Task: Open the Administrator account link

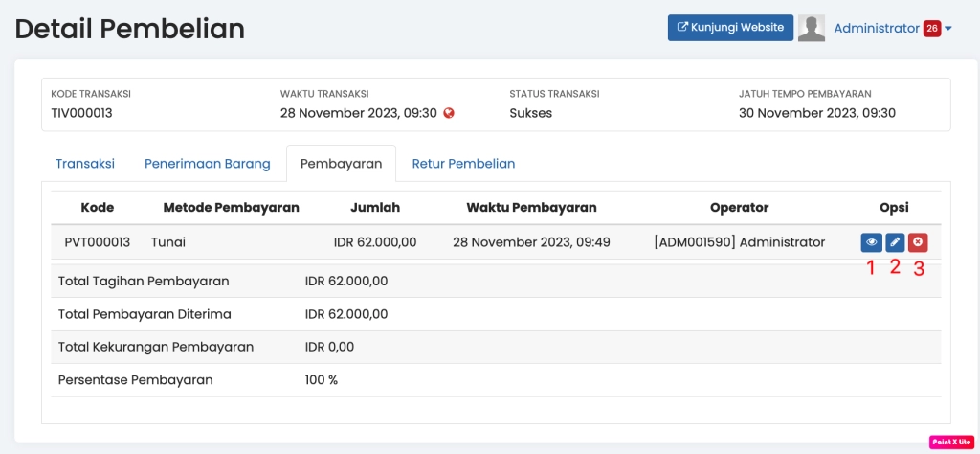Action: [x=877, y=28]
